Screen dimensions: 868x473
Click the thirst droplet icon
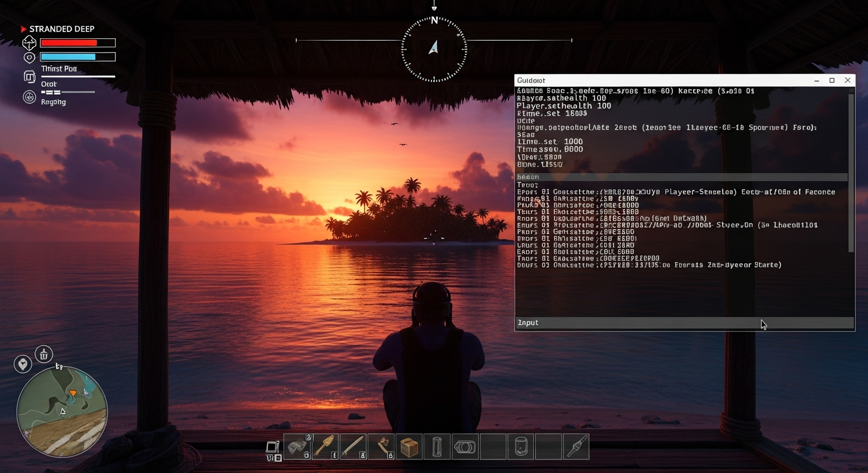(x=29, y=57)
